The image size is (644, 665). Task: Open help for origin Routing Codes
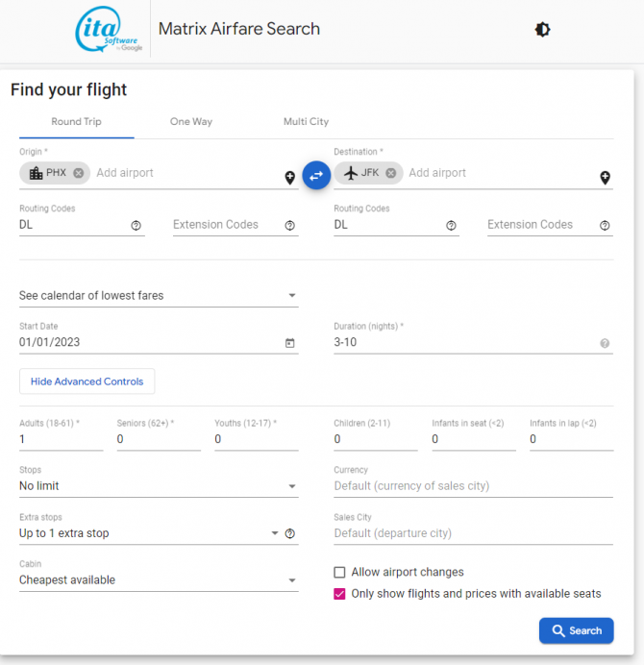click(x=136, y=226)
